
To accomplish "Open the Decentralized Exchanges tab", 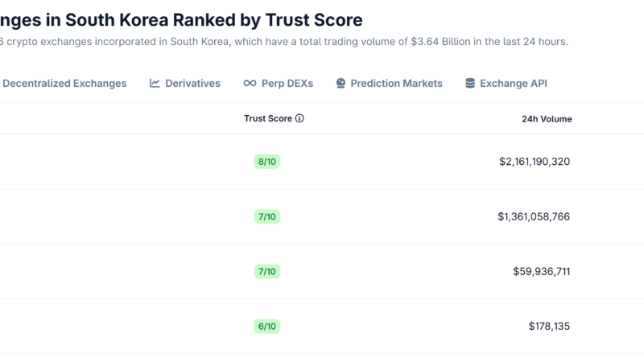I will click(x=64, y=83).
